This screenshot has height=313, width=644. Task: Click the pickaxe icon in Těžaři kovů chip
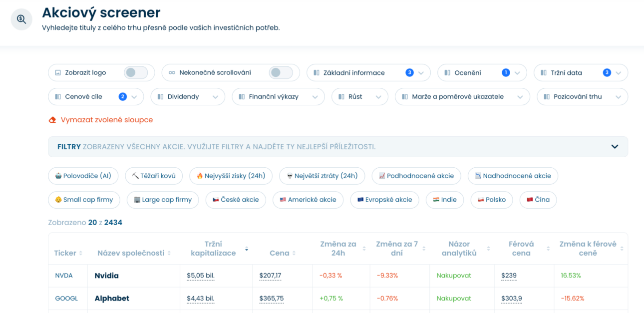[135, 176]
